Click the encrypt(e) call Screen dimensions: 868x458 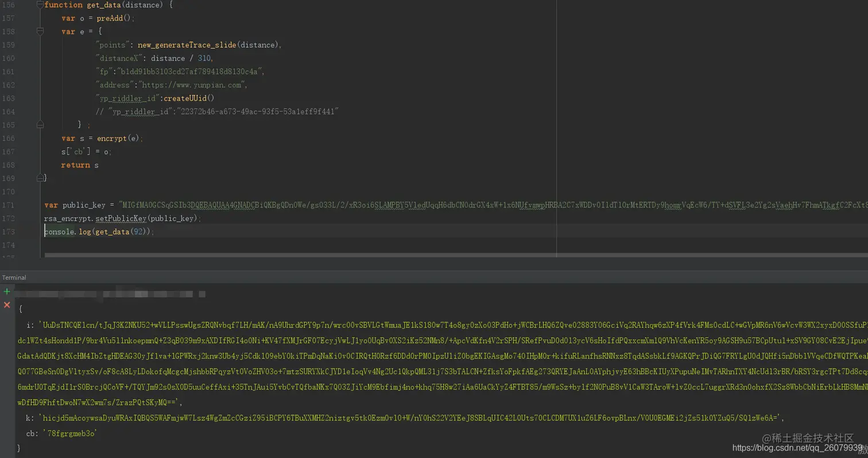[x=118, y=138]
